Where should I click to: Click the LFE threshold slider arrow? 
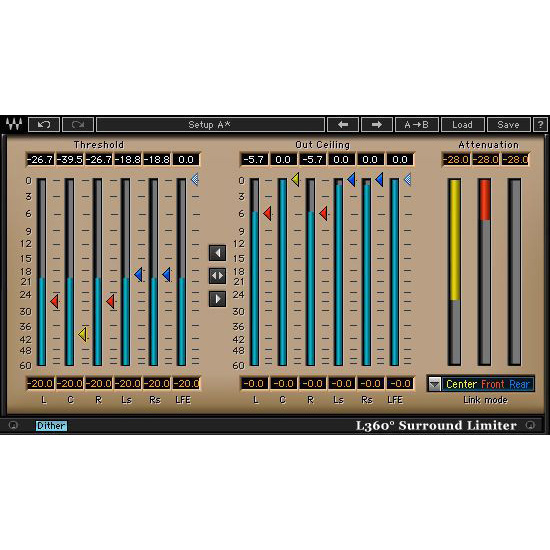tap(195, 179)
